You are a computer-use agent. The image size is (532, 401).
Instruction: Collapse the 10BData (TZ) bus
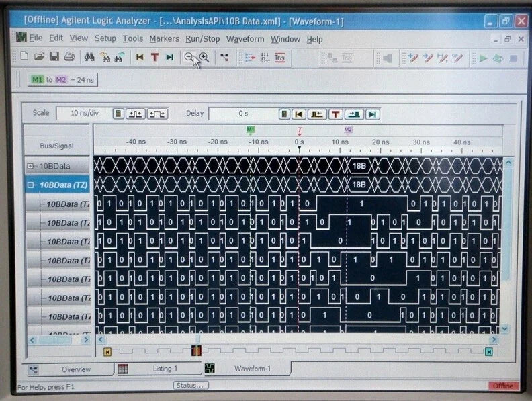30,185
